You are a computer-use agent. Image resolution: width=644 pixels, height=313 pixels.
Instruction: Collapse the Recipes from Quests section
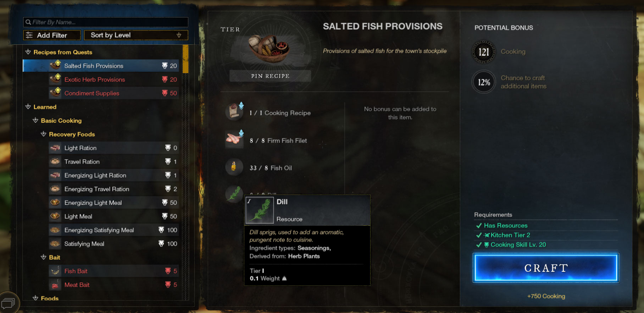coord(28,52)
